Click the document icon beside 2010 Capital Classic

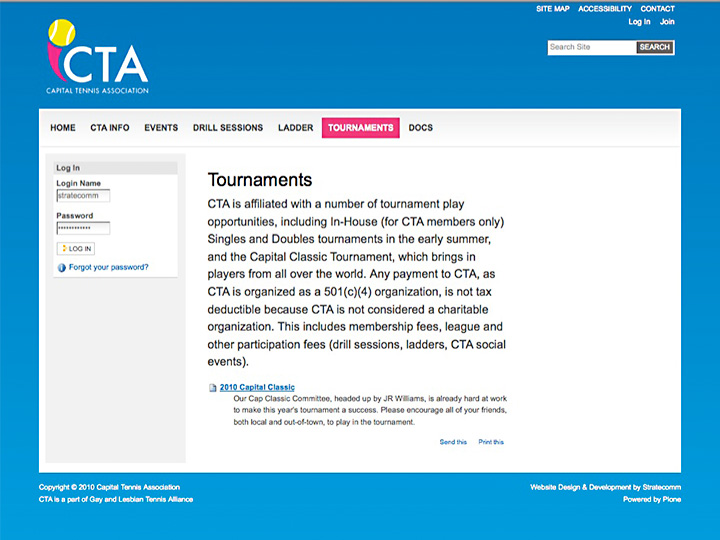[212, 388]
